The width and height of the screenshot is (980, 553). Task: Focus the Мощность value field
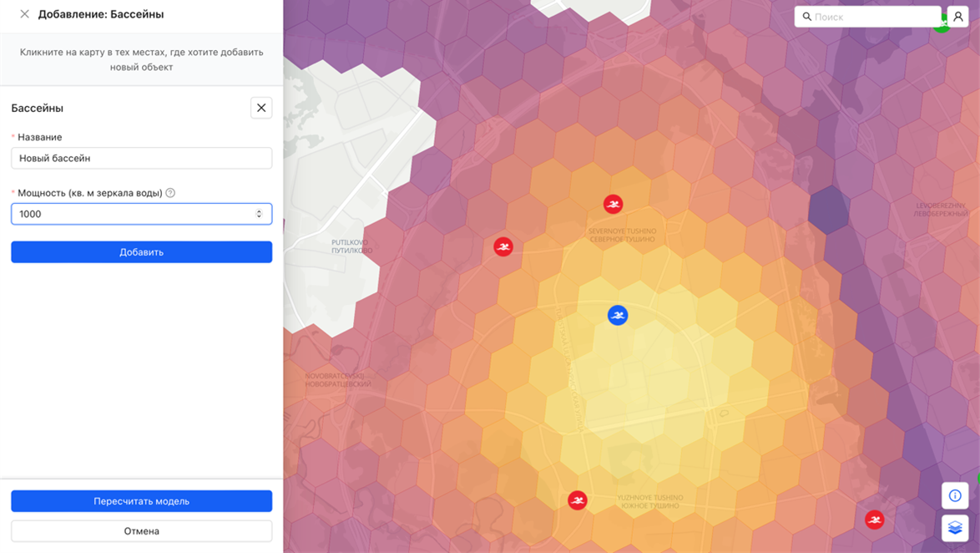tap(134, 214)
